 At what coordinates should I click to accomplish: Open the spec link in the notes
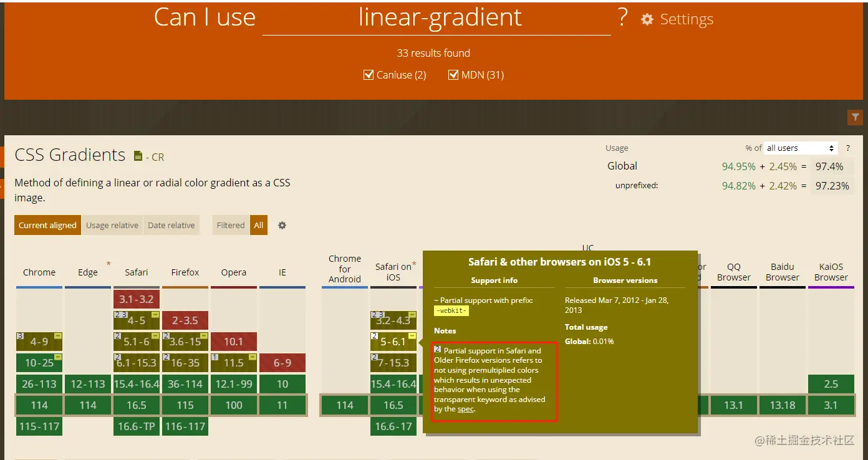tap(465, 409)
